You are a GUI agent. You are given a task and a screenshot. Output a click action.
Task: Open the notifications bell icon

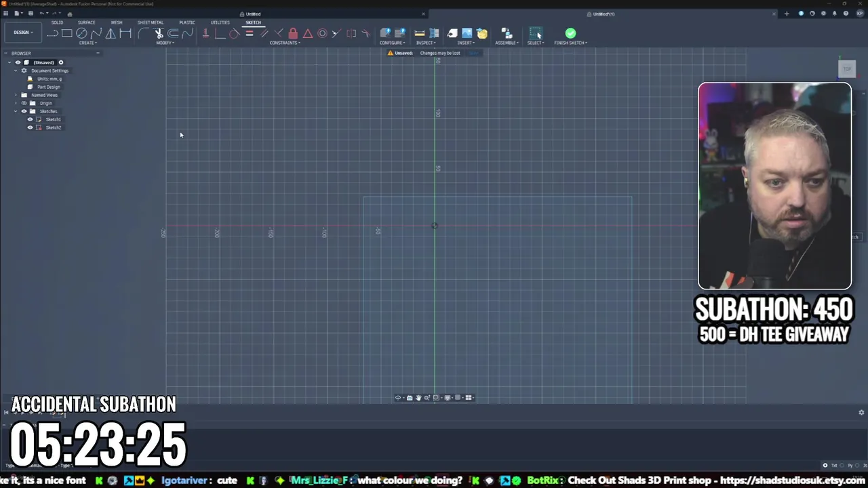[835, 14]
